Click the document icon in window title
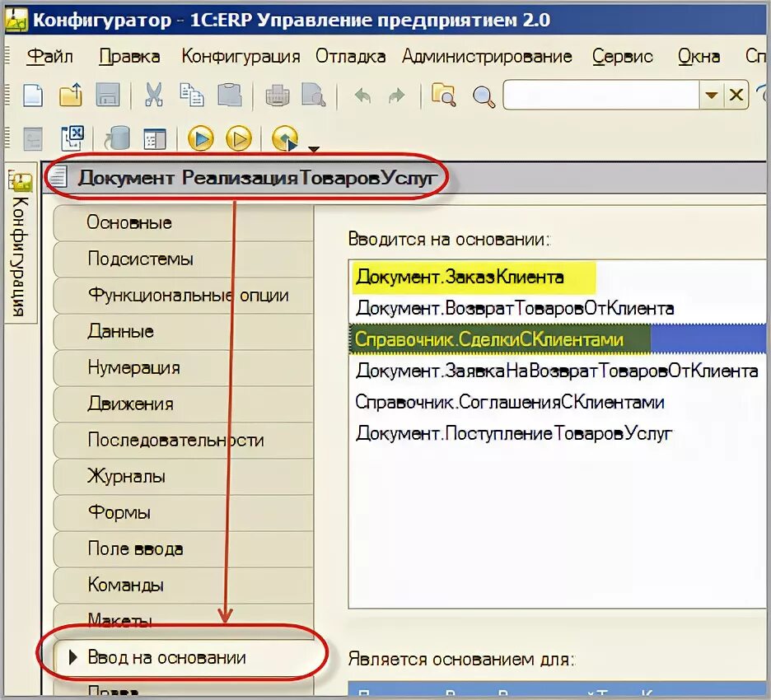The width and height of the screenshot is (771, 700). point(58,177)
